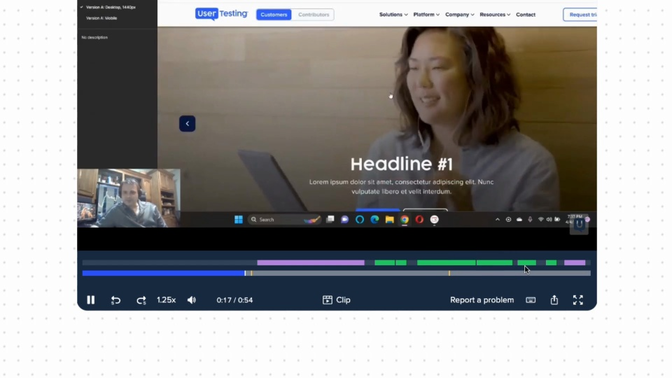
Task: Click Report a problem
Action: pos(482,300)
